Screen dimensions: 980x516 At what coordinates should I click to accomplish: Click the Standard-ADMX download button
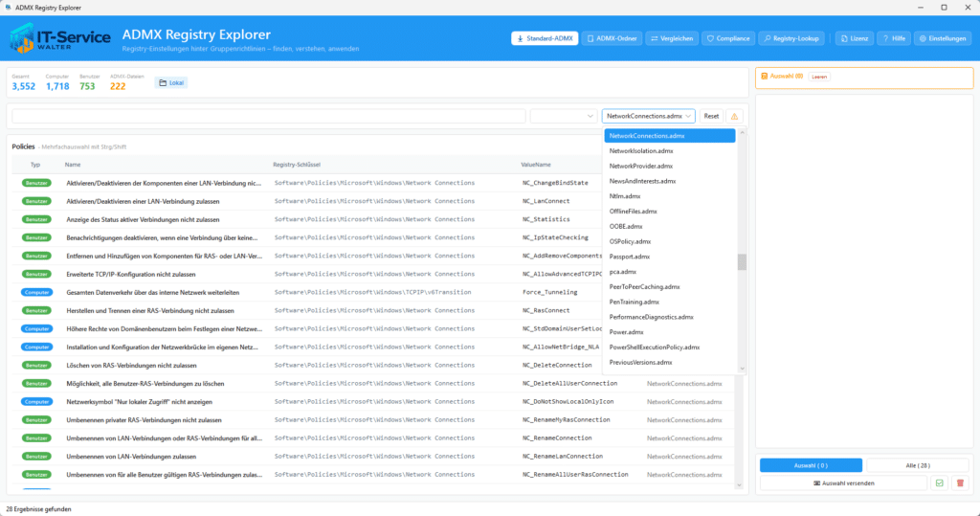pos(545,38)
